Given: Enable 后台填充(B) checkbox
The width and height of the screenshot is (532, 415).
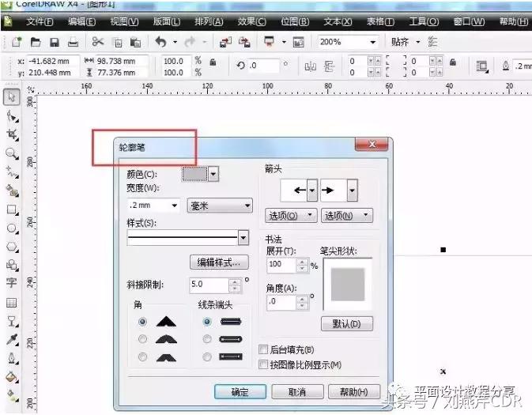Looking at the screenshot, I should point(263,349).
